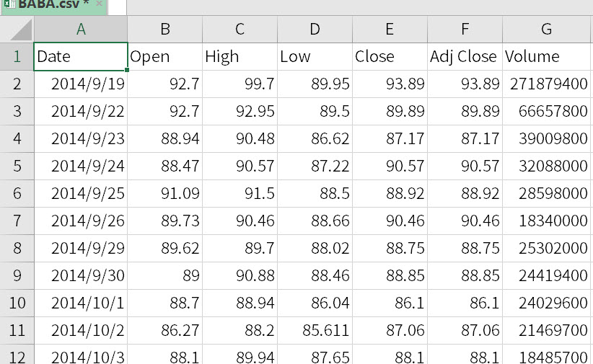Select the volume cell 271879400
The image size is (593, 364).
(x=547, y=84)
